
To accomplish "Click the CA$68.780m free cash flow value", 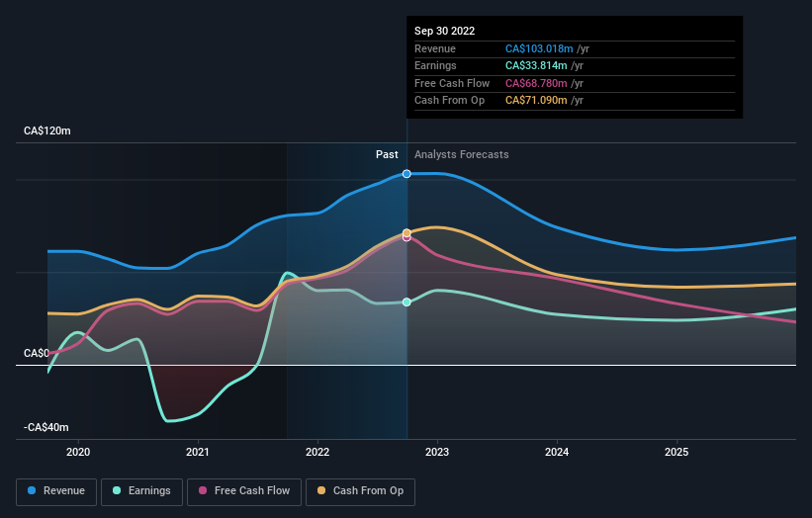I will (536, 83).
